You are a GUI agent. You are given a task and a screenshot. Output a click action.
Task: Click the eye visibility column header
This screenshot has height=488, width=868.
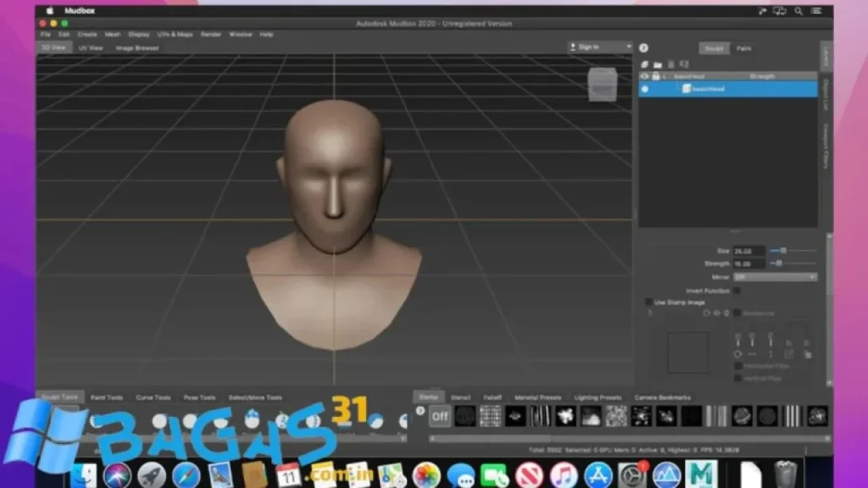[x=644, y=76]
